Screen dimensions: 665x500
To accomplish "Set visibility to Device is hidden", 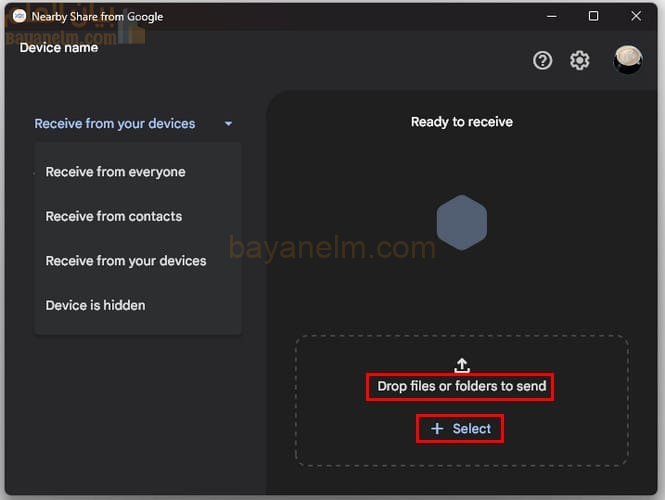I will [x=95, y=305].
